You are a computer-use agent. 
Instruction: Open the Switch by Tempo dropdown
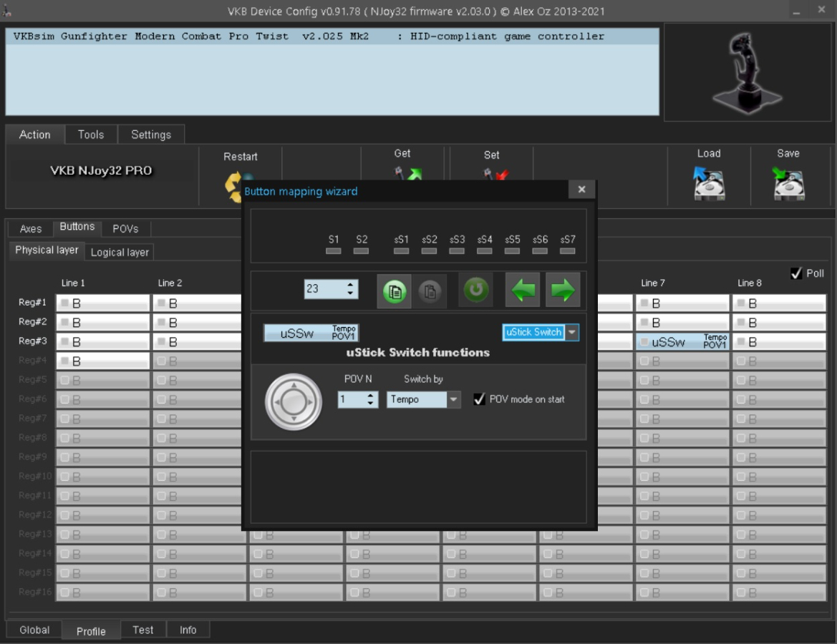coord(453,399)
